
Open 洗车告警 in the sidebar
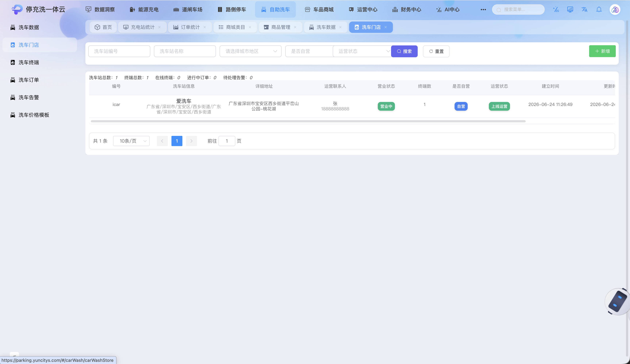pos(40,97)
